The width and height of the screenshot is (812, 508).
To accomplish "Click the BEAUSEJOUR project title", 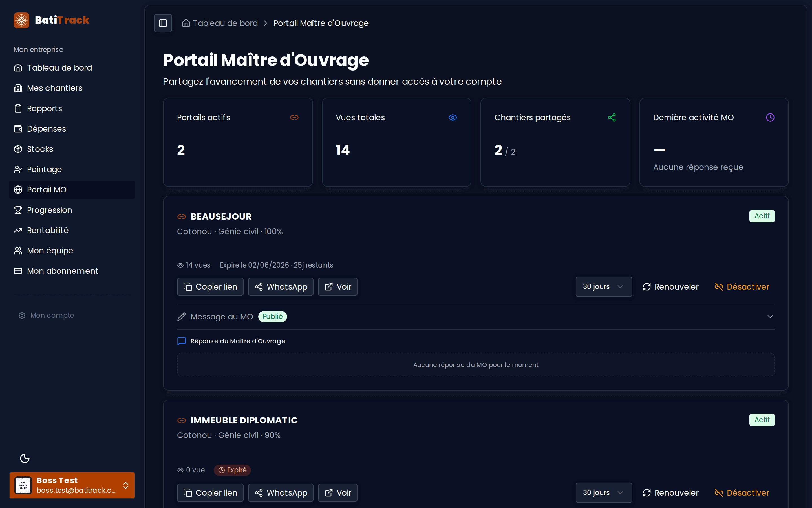I will pyautogui.click(x=221, y=217).
